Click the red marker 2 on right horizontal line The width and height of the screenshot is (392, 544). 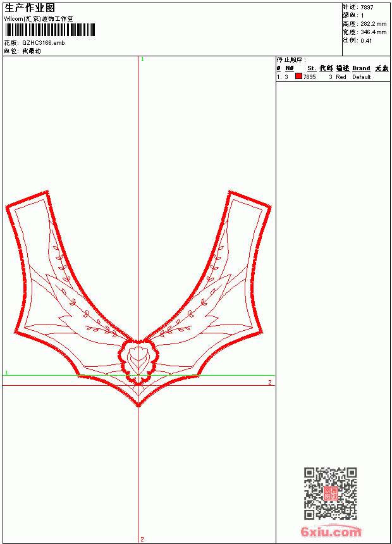(270, 382)
